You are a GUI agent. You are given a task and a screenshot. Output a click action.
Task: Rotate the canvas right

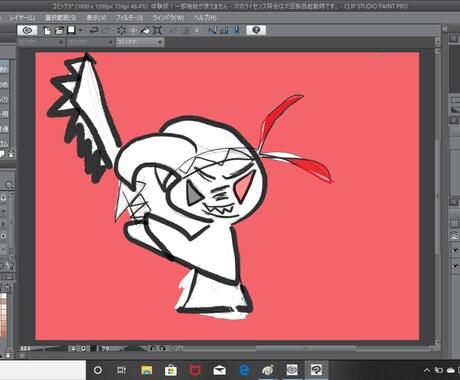[162, 349]
